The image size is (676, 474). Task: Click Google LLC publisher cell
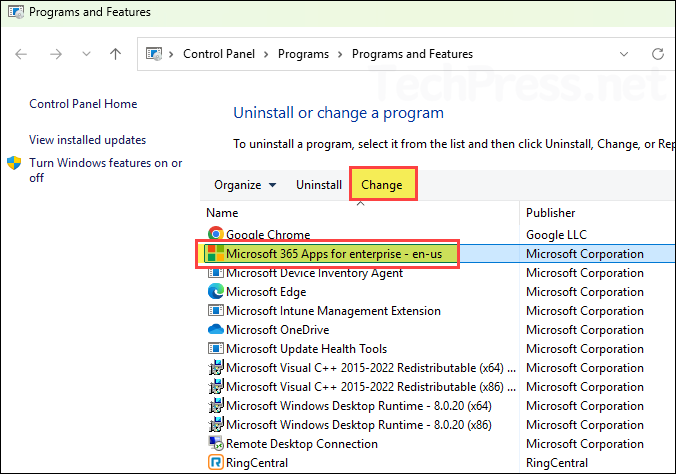tap(556, 235)
